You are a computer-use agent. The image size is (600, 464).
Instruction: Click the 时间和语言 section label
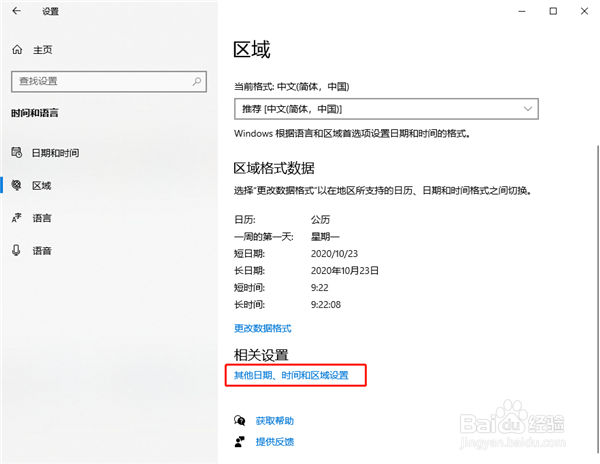(x=35, y=113)
